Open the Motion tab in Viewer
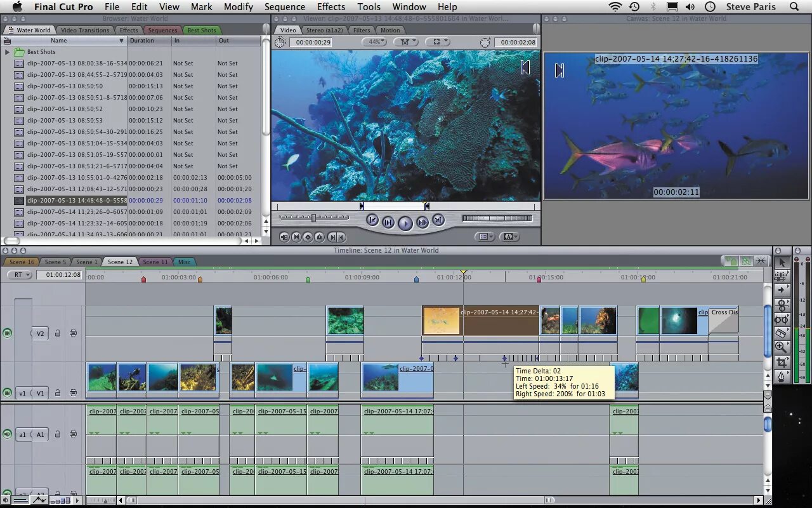Image resolution: width=812 pixels, height=508 pixels. [x=390, y=30]
